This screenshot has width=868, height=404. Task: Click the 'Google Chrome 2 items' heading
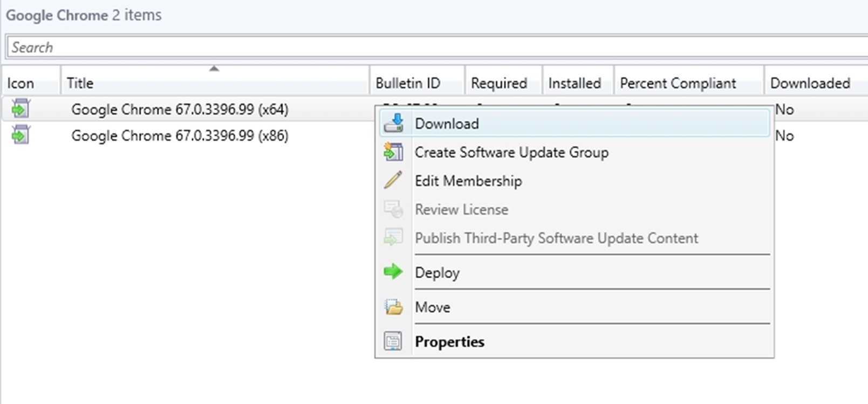[84, 15]
